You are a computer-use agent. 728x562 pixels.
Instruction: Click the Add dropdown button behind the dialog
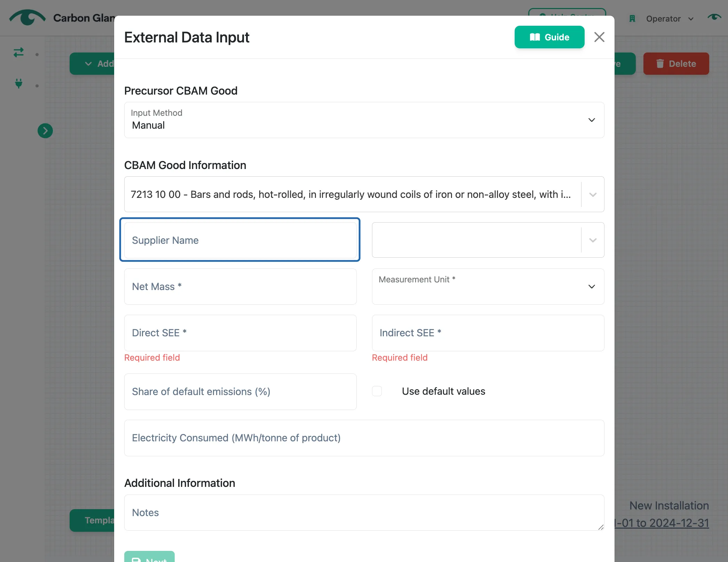point(92,64)
